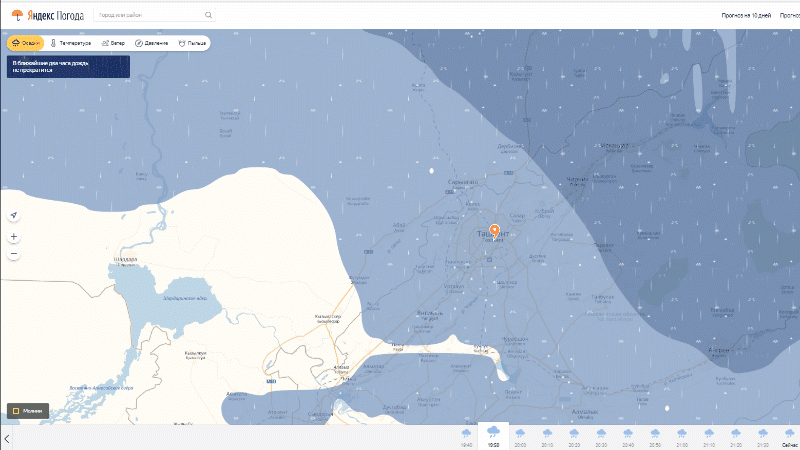
Task: Click the Ангрен city label on map
Action: pyautogui.click(x=719, y=350)
